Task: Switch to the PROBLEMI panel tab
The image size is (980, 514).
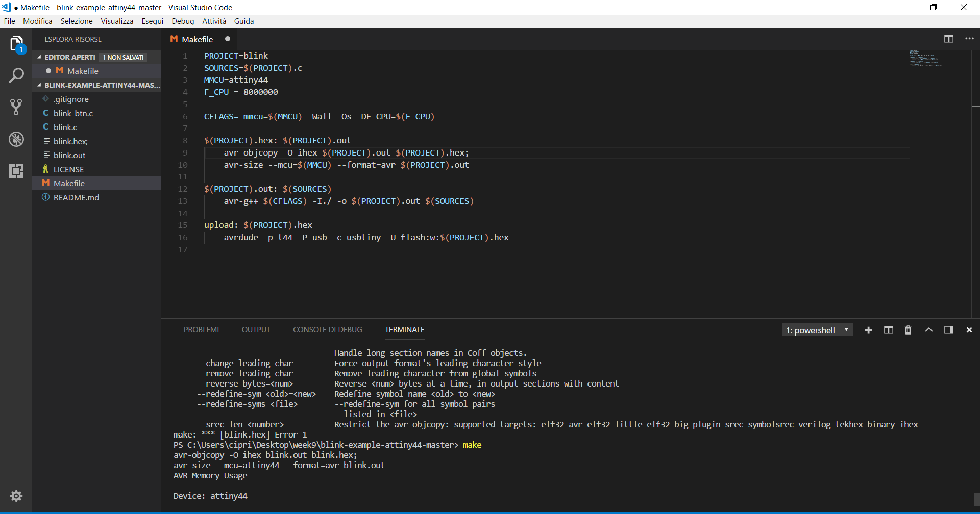Action: tap(201, 330)
